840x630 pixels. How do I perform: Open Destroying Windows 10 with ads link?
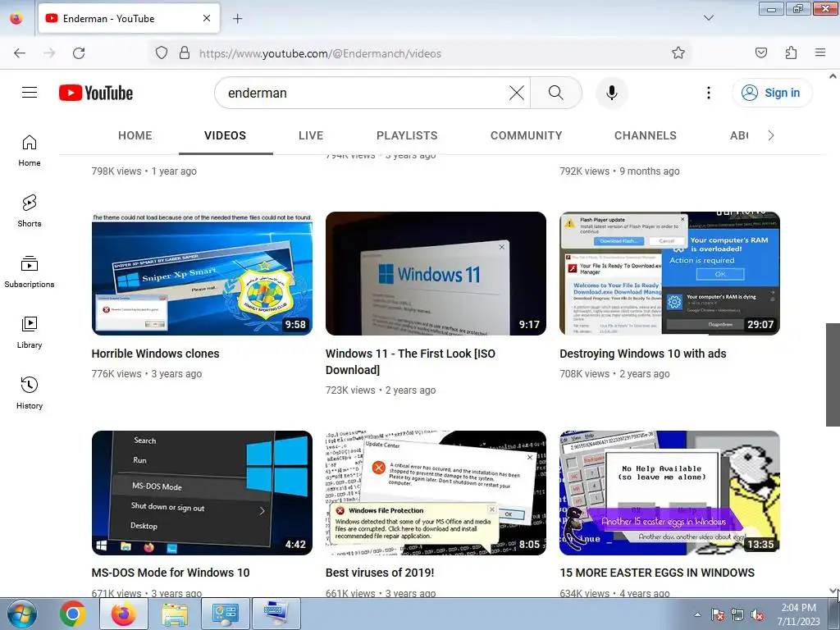click(x=643, y=354)
